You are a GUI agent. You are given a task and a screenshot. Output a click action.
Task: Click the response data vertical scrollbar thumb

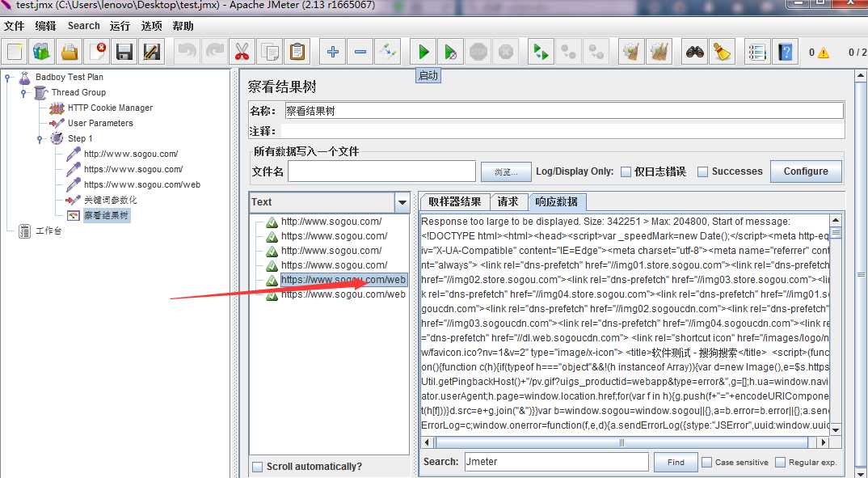point(836,233)
